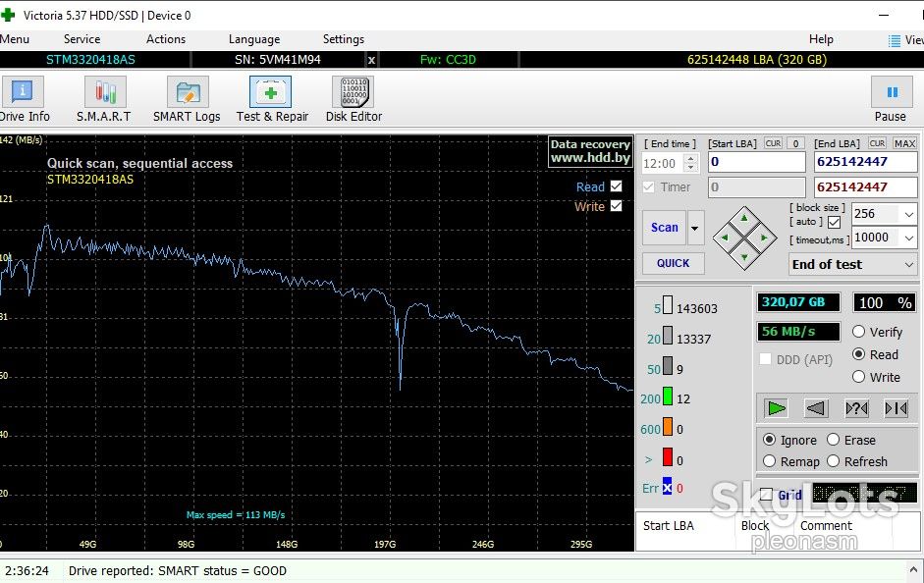The width and height of the screenshot is (924, 583).
Task: Select the Write test mode radio button
Action: (858, 376)
